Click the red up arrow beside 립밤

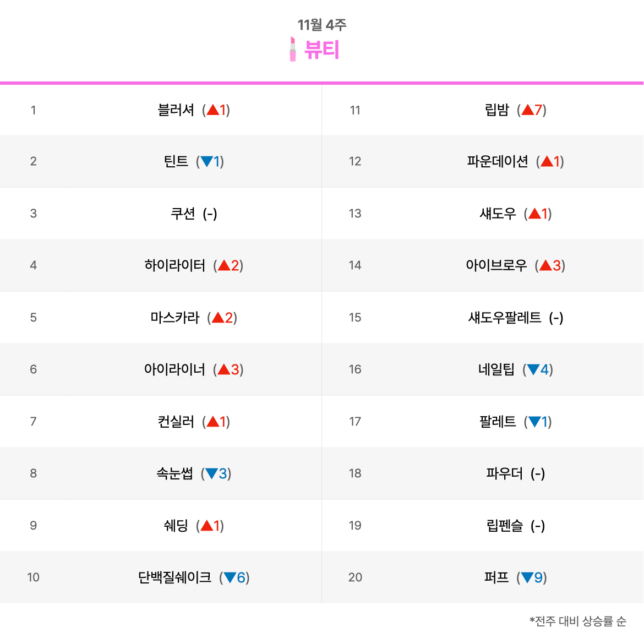click(527, 110)
